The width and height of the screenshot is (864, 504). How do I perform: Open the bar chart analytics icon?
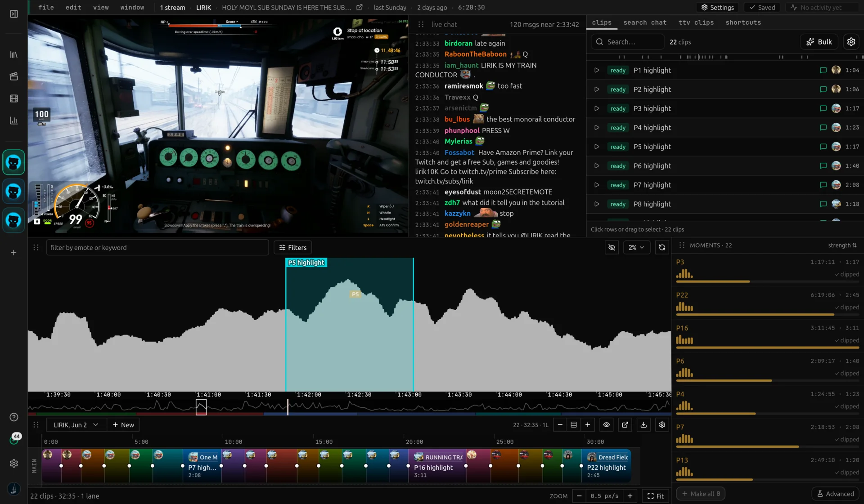(x=13, y=120)
